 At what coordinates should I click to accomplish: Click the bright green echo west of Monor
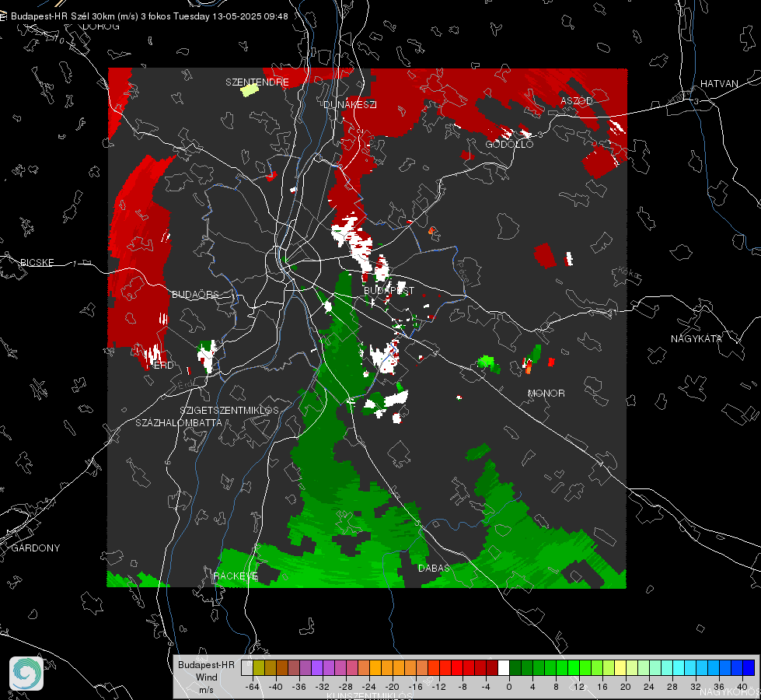coord(487,362)
